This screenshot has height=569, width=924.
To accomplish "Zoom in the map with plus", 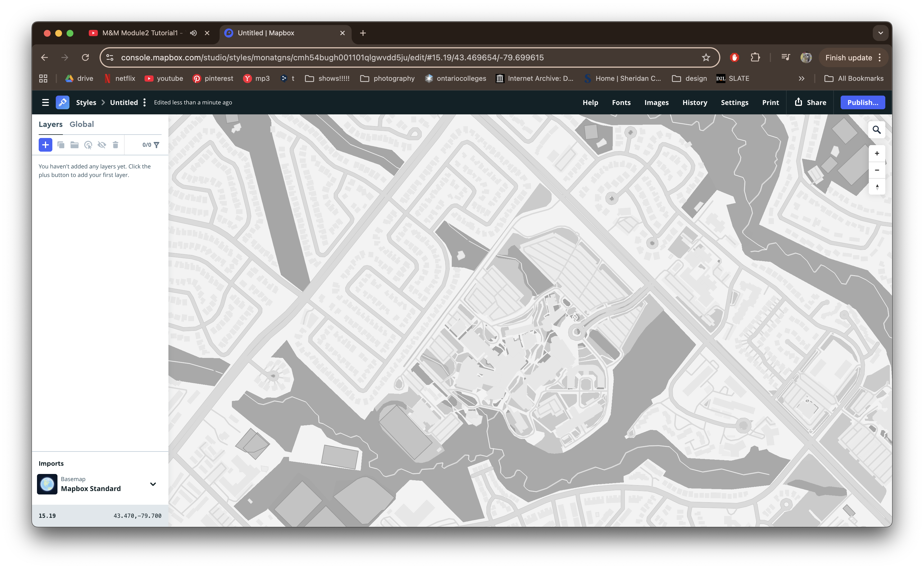I will (x=876, y=154).
